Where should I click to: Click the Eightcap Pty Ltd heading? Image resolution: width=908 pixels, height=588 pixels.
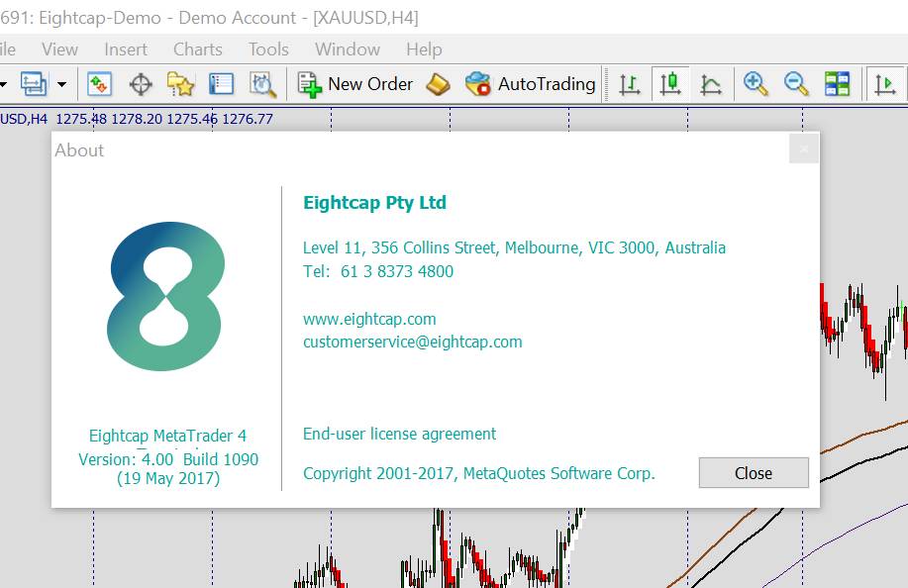(x=374, y=203)
